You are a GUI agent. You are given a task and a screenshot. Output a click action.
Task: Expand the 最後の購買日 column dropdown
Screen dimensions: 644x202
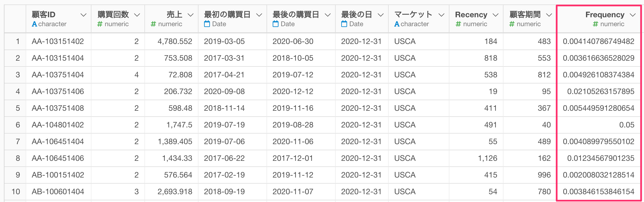point(328,15)
